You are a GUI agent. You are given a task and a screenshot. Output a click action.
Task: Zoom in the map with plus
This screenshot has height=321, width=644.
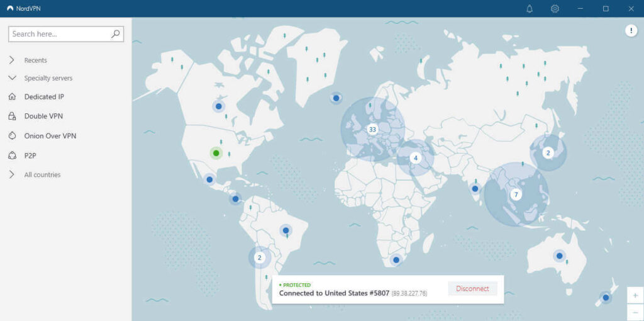(x=635, y=295)
